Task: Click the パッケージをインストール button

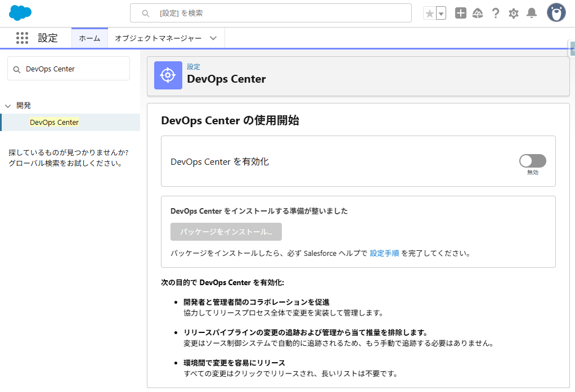Action: [x=226, y=232]
